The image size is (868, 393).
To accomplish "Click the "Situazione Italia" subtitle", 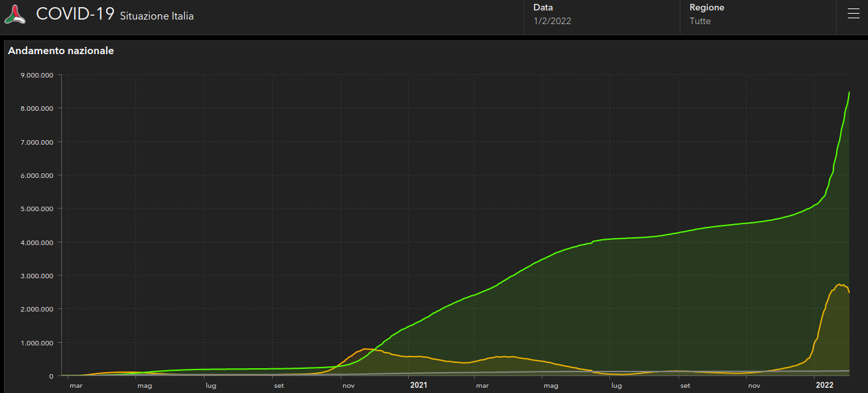I will click(156, 16).
